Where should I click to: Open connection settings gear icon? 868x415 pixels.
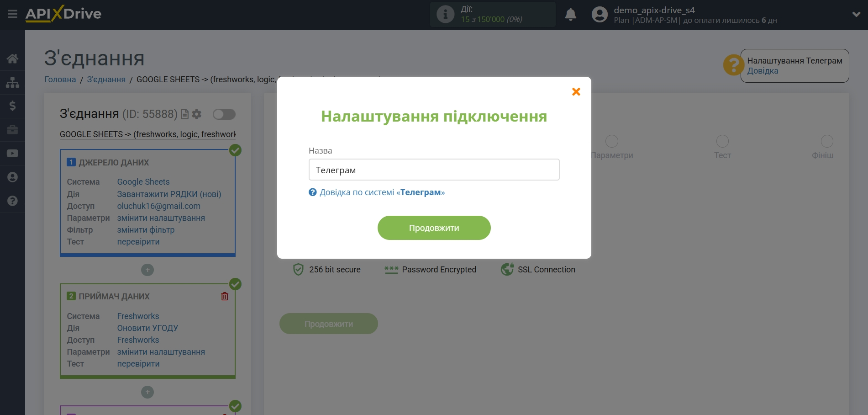point(197,114)
